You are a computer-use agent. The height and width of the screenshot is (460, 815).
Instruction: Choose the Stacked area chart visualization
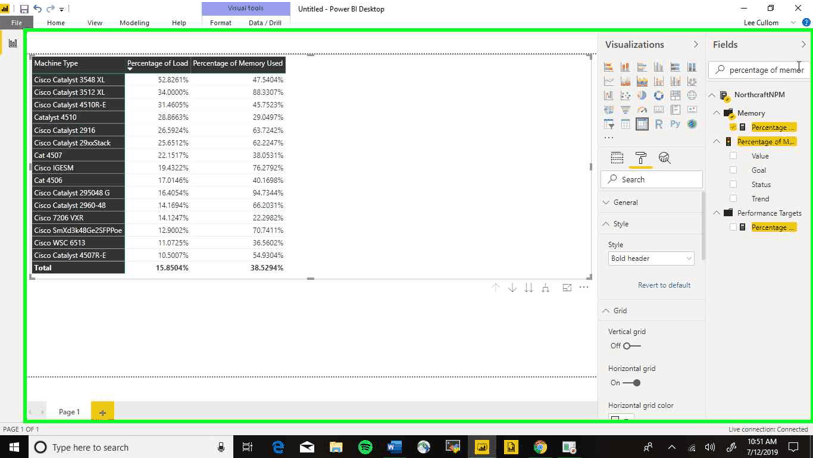(642, 82)
